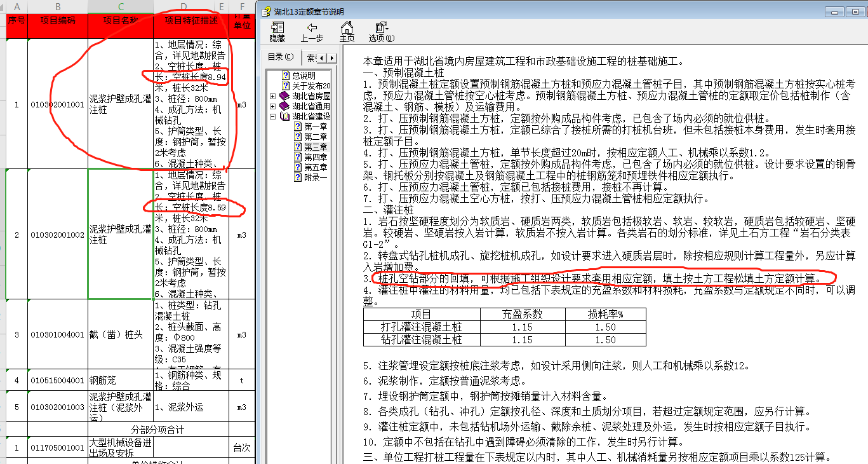Select cell with code 011705001001
868x464 pixels.
point(58,447)
